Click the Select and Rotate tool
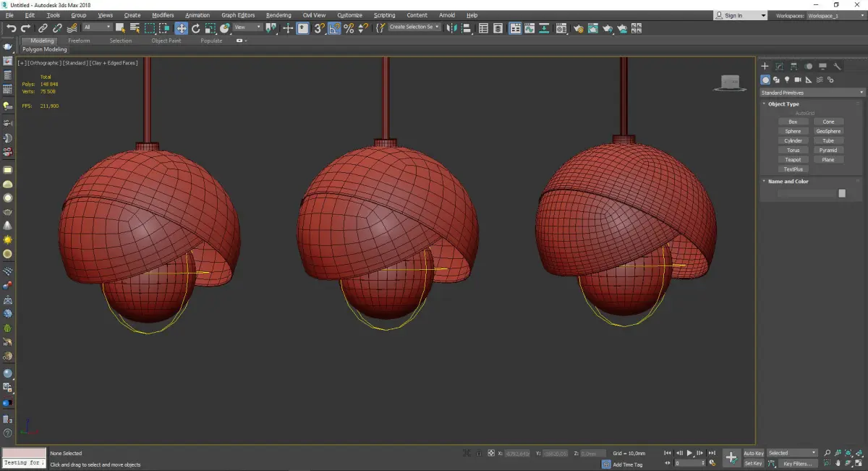 195,28
